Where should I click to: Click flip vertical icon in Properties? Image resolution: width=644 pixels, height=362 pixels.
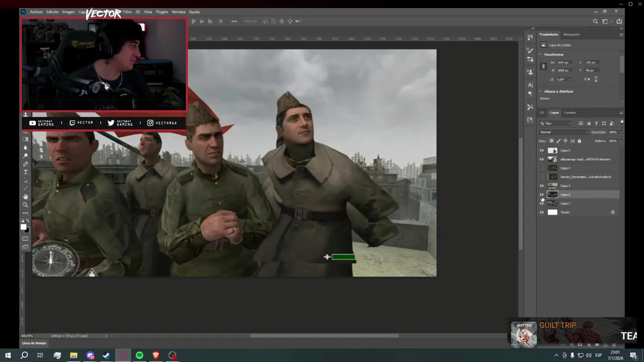(x=596, y=79)
